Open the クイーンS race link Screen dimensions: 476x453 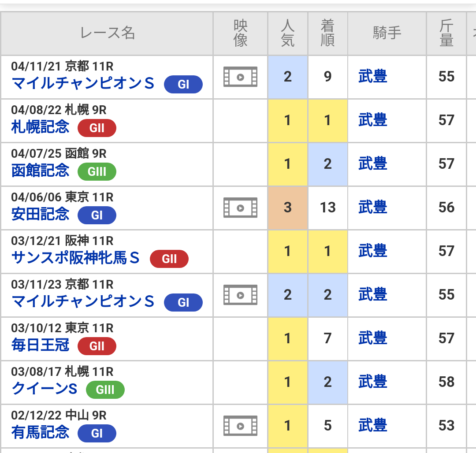pyautogui.click(x=45, y=389)
